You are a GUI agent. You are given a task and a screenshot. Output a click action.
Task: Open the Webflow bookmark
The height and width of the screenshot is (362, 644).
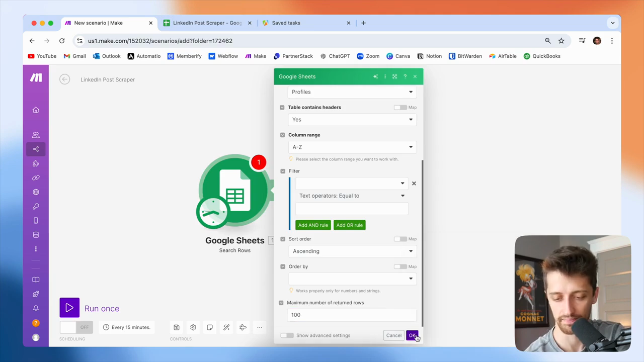tap(223, 56)
